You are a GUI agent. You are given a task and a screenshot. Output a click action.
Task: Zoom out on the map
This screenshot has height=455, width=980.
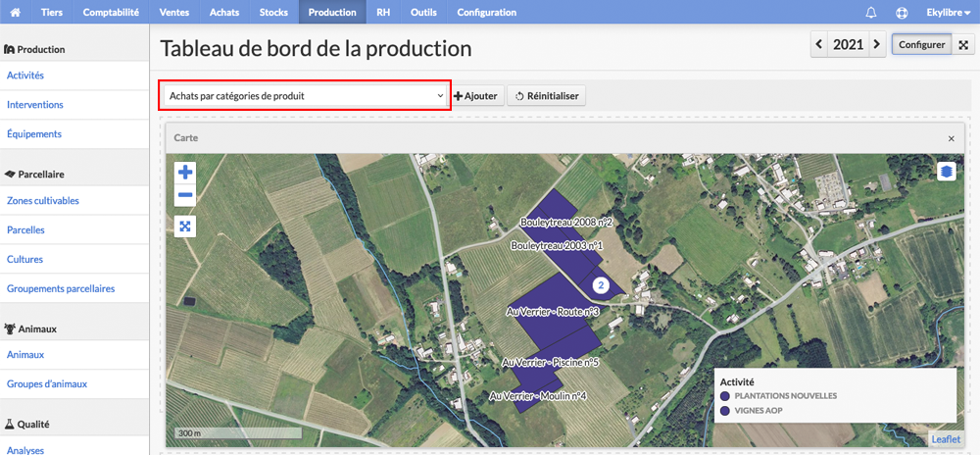(x=185, y=195)
